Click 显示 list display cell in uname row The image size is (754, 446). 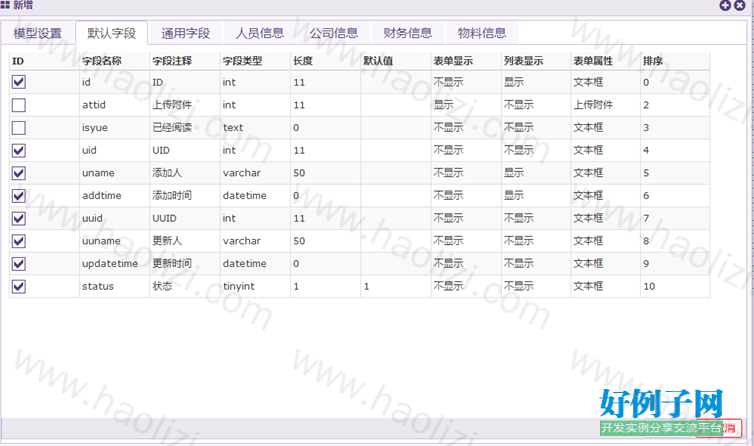[x=536, y=173]
